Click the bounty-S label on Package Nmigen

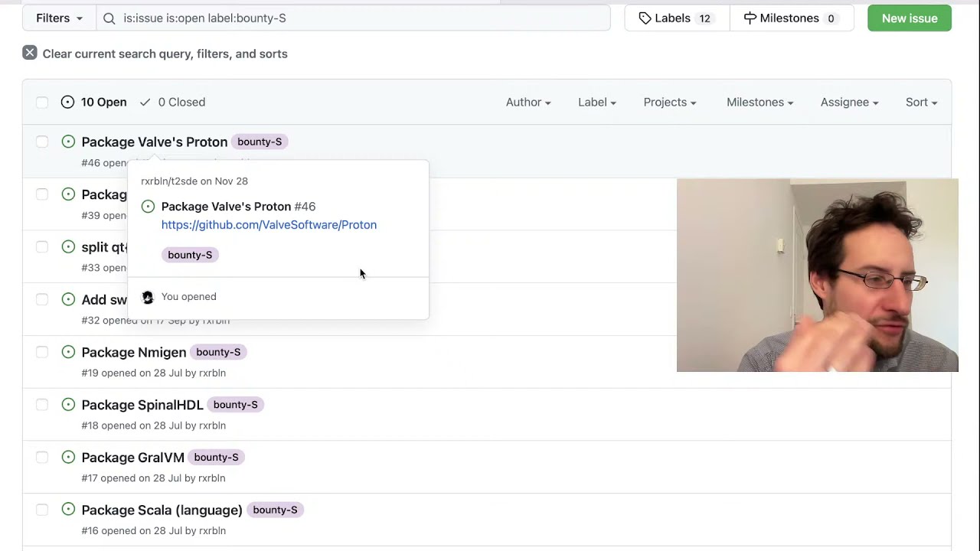point(218,352)
